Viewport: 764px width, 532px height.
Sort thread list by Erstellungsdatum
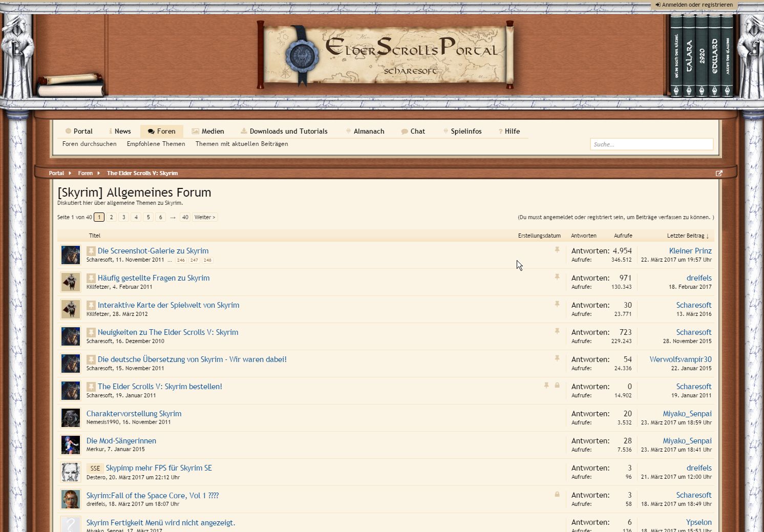tap(539, 236)
